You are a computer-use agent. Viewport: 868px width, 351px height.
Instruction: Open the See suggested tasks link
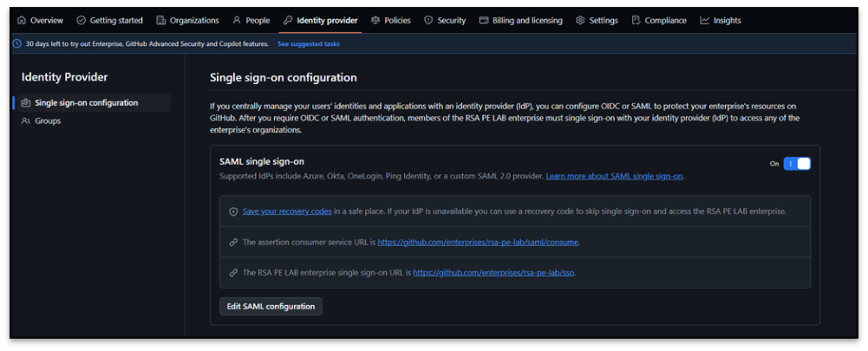click(x=308, y=43)
